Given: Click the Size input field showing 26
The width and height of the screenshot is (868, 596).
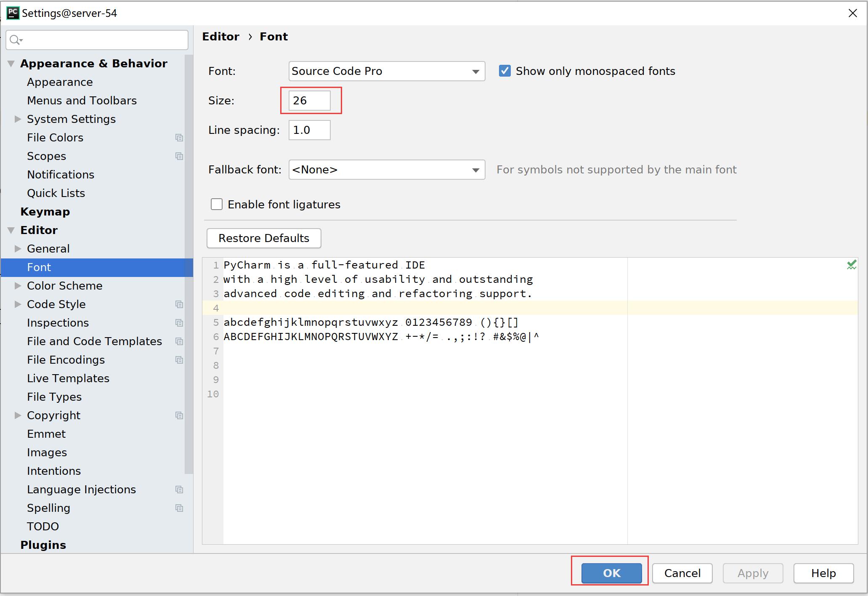Looking at the screenshot, I should pyautogui.click(x=311, y=101).
